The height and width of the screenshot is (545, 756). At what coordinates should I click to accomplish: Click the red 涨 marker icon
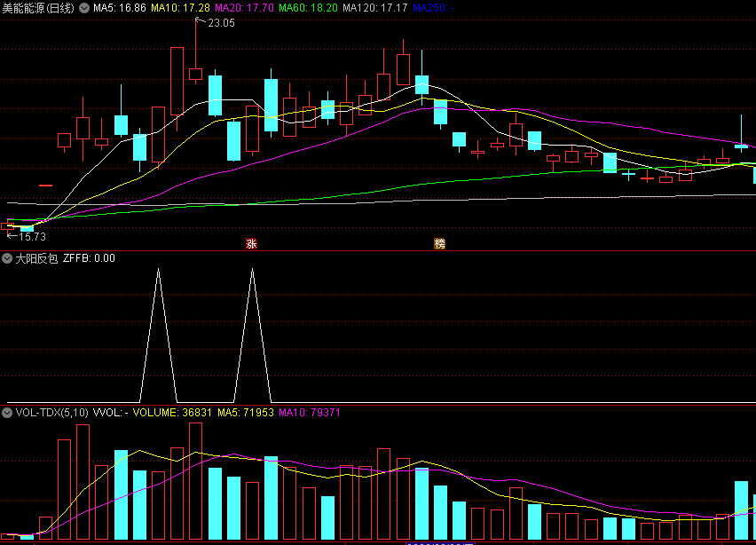tap(251, 243)
